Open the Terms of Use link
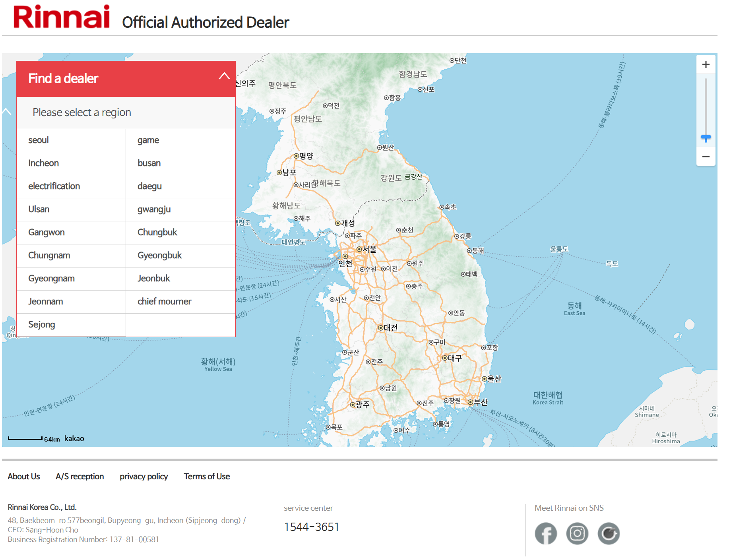The height and width of the screenshot is (560, 733). click(207, 477)
